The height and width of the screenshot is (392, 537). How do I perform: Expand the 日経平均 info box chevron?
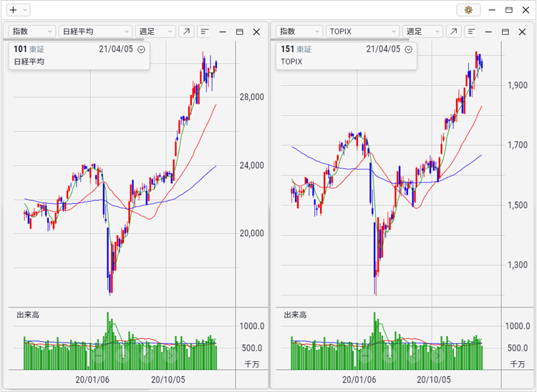click(141, 49)
